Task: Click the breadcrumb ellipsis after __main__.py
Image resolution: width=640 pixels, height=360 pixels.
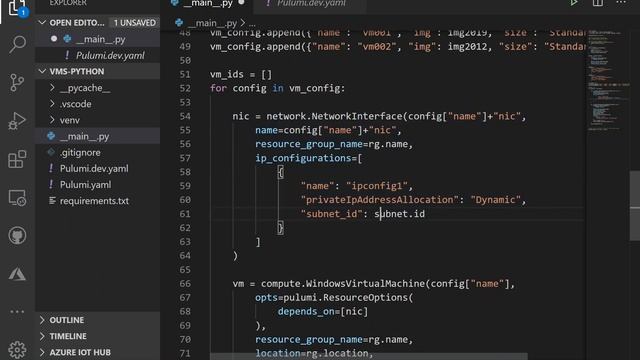Action: pyautogui.click(x=252, y=24)
